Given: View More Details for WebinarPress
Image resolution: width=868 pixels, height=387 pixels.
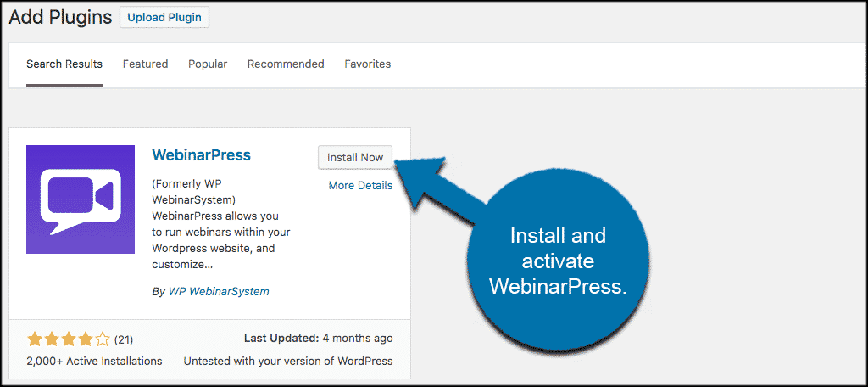Looking at the screenshot, I should coord(360,186).
